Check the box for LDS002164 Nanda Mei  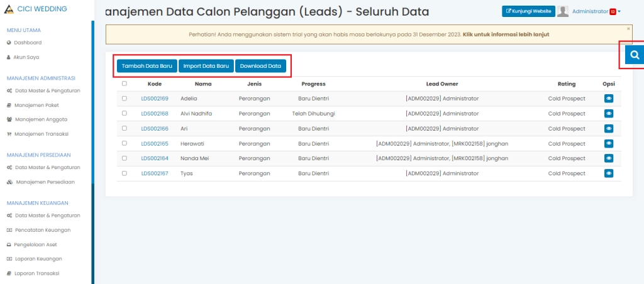click(125, 158)
